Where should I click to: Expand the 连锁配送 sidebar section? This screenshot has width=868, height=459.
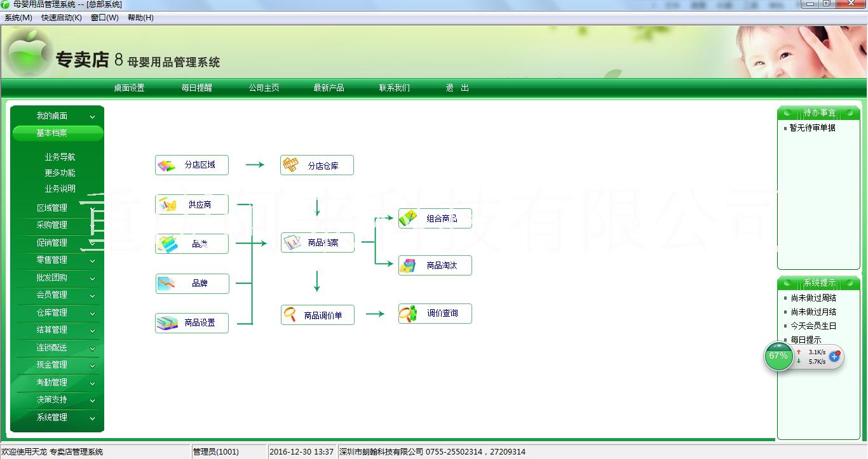tap(57, 347)
